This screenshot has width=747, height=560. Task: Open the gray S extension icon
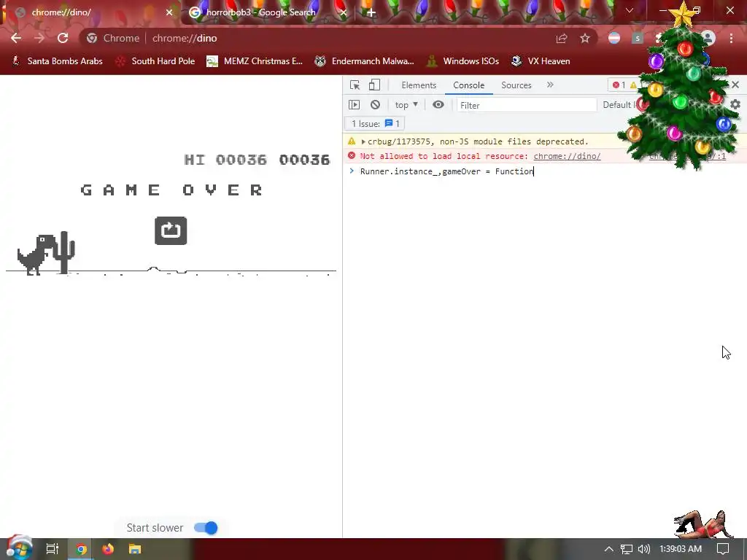(638, 38)
